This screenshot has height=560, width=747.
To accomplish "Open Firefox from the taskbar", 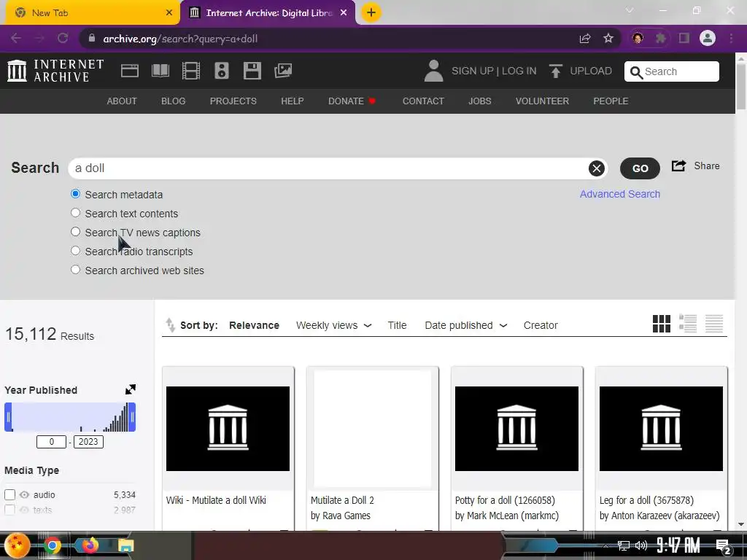I will (x=90, y=545).
